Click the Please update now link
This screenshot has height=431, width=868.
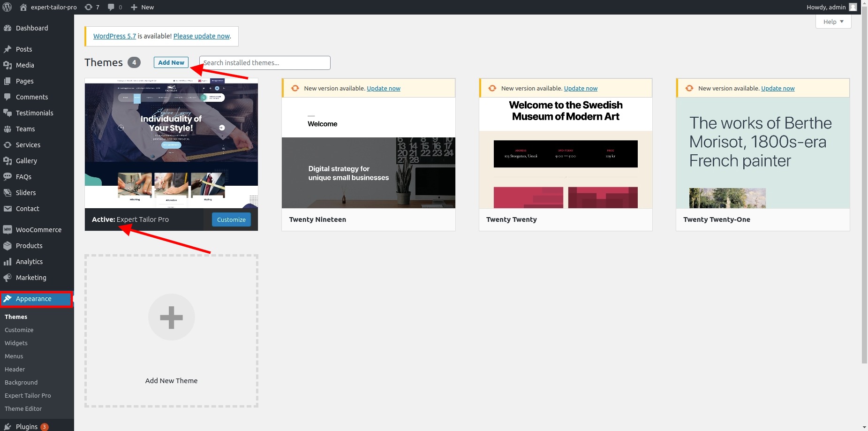pyautogui.click(x=202, y=36)
